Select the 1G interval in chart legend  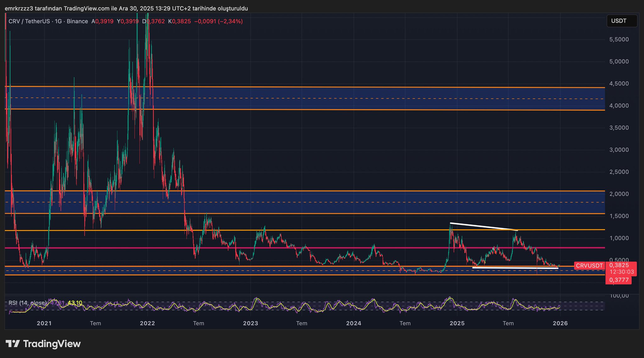pyautogui.click(x=58, y=21)
